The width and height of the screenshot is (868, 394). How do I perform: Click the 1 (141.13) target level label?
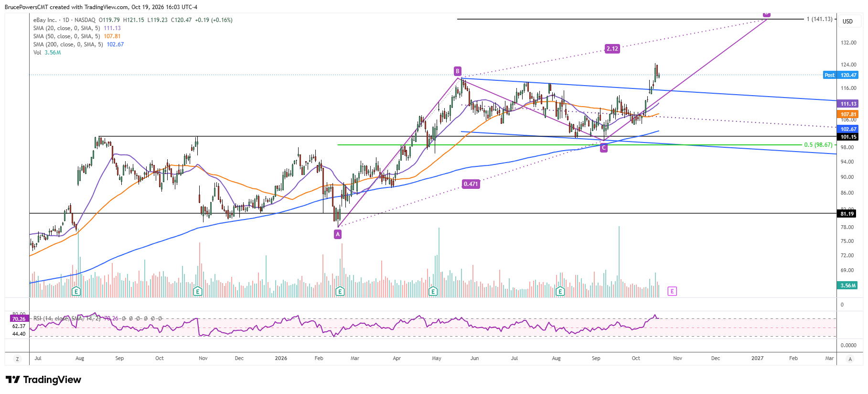[819, 19]
